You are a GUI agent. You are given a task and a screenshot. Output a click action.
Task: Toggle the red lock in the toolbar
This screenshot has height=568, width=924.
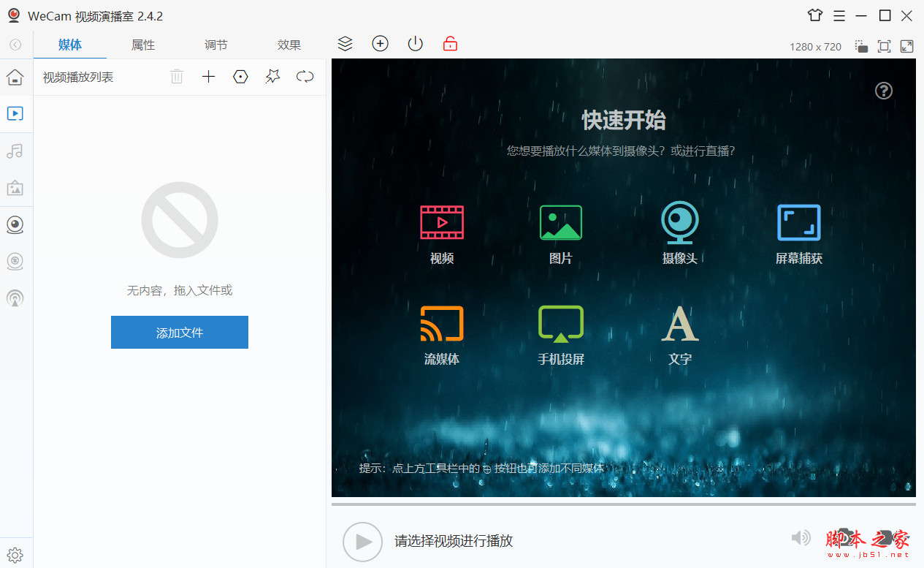tap(450, 44)
